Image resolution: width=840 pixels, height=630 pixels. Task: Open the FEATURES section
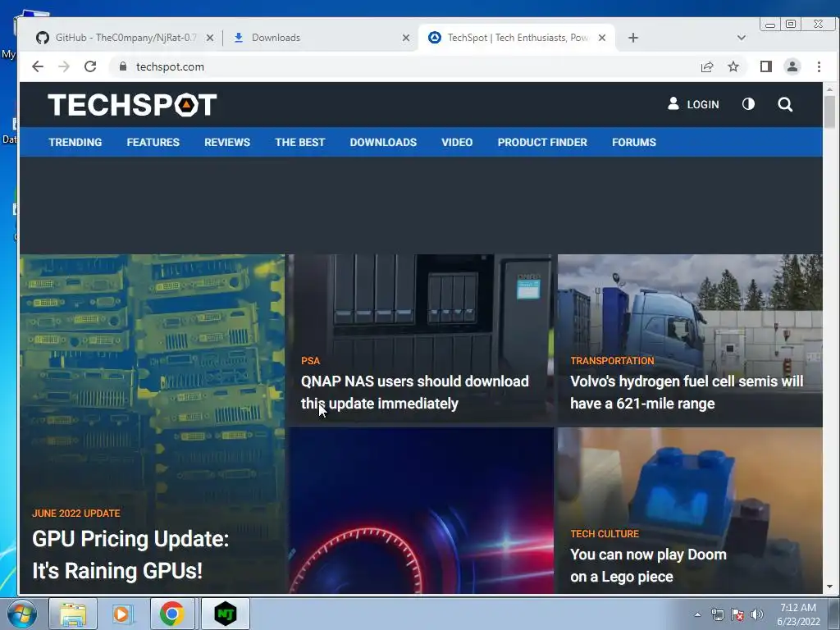[x=153, y=142]
